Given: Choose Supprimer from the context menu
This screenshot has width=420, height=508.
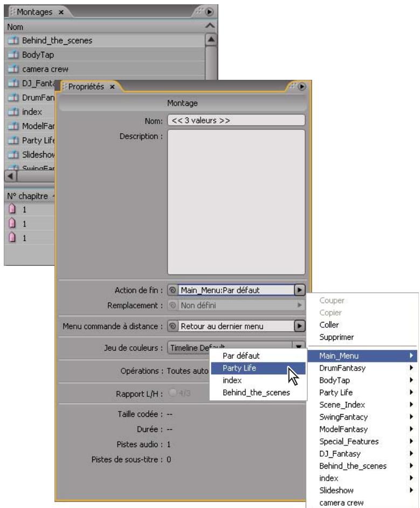Looking at the screenshot, I should 362,337.
